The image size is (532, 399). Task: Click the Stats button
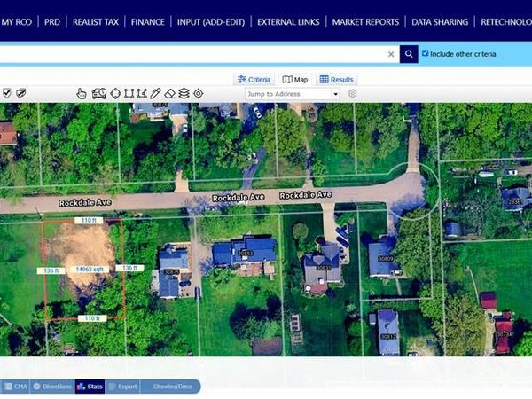90,387
